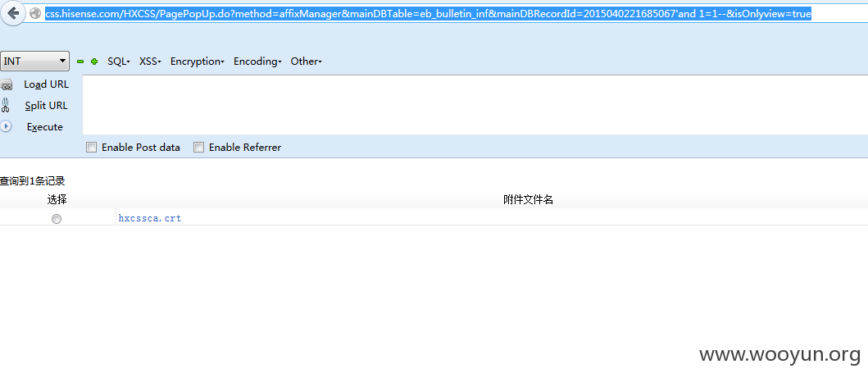Click the green minus icon in HackBar
The image size is (868, 378).
tap(80, 61)
